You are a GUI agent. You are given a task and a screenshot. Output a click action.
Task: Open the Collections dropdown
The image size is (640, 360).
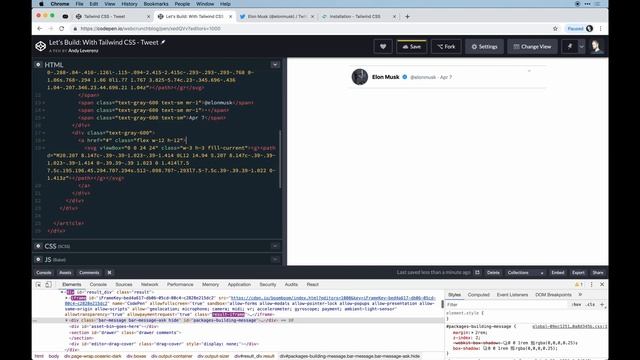click(525, 273)
